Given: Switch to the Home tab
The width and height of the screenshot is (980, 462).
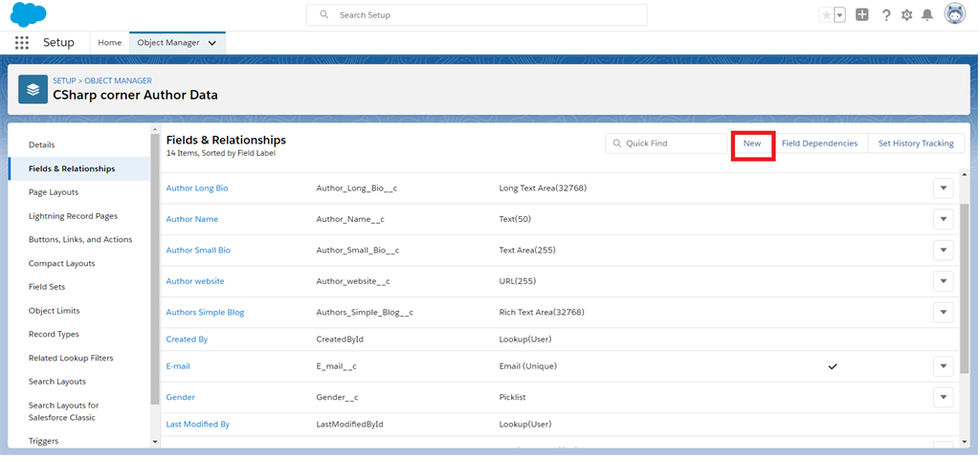Looking at the screenshot, I should pyautogui.click(x=109, y=42).
